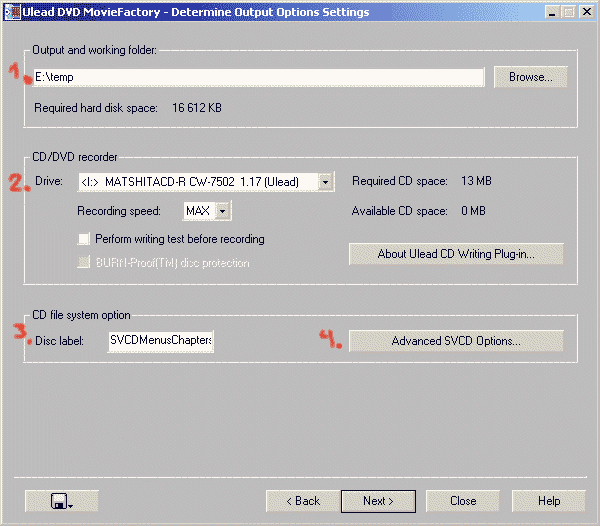Screen dimensions: 600x526
Task: Click the Ulead DVD MovieFactory title bar icon
Action: pos(12,12)
